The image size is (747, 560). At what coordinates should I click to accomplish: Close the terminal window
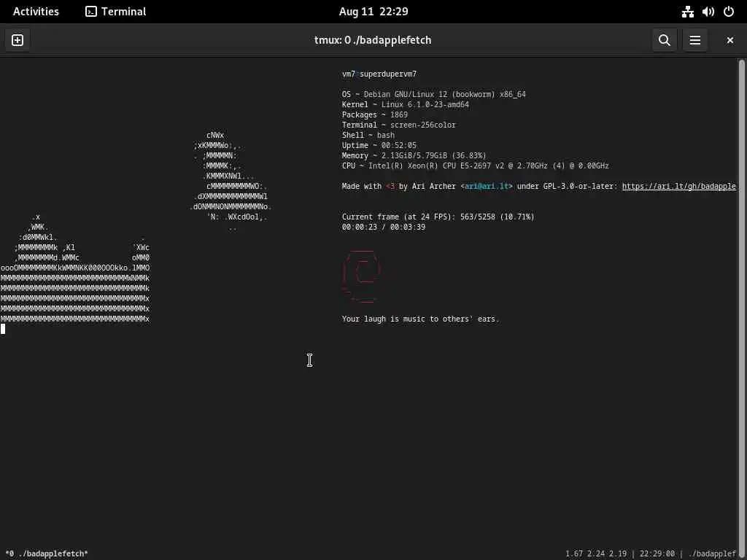click(729, 40)
